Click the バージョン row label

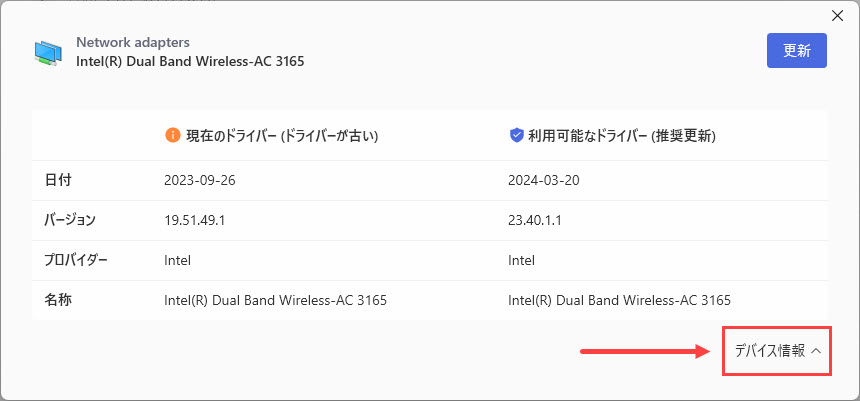coord(70,221)
